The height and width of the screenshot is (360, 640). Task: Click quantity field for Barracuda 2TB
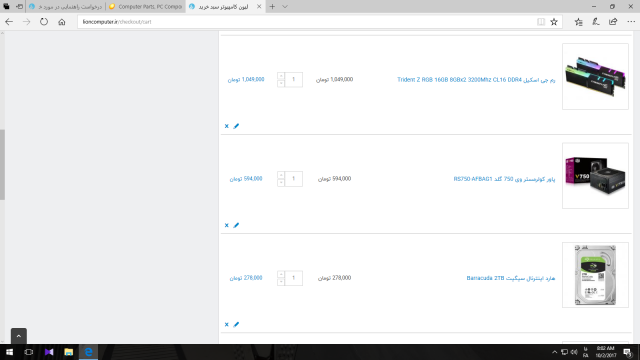293,278
